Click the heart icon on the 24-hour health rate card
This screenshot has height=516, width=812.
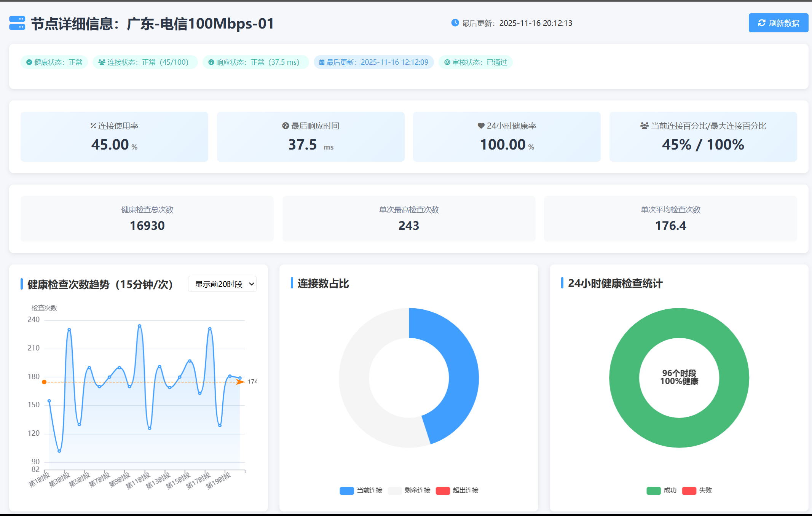point(481,126)
